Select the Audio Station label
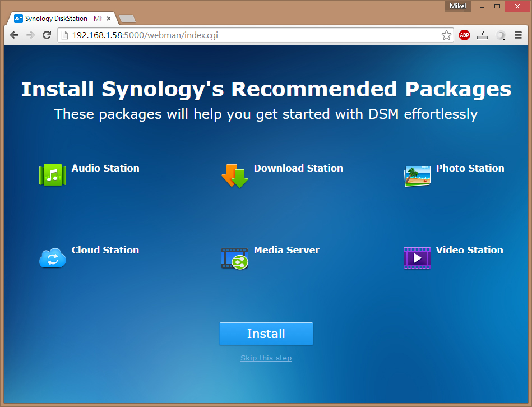The width and height of the screenshot is (532, 407). click(x=105, y=168)
